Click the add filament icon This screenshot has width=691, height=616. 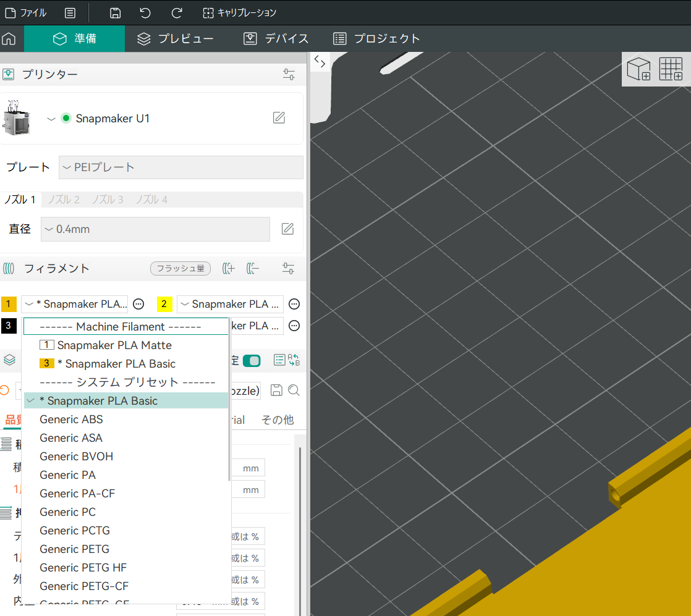point(228,268)
